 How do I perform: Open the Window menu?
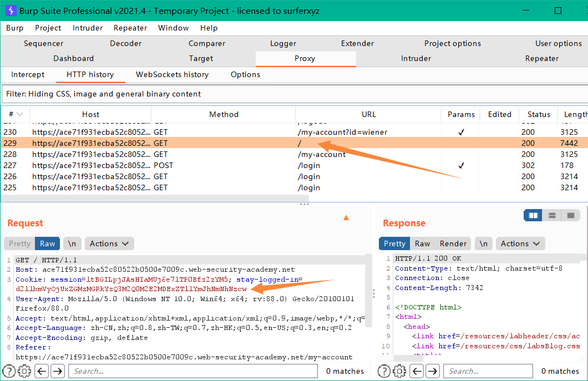(x=173, y=28)
